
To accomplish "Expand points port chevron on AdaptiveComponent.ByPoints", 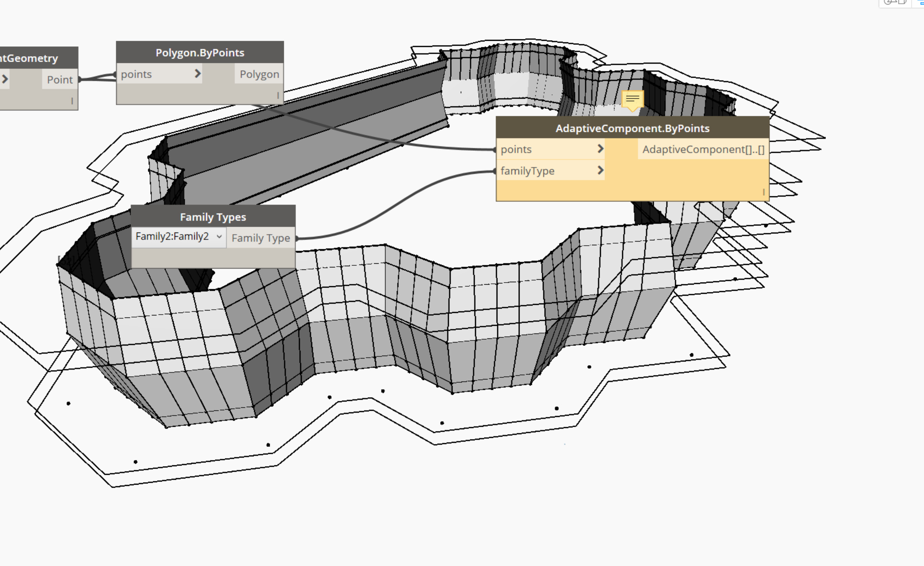I will [600, 149].
